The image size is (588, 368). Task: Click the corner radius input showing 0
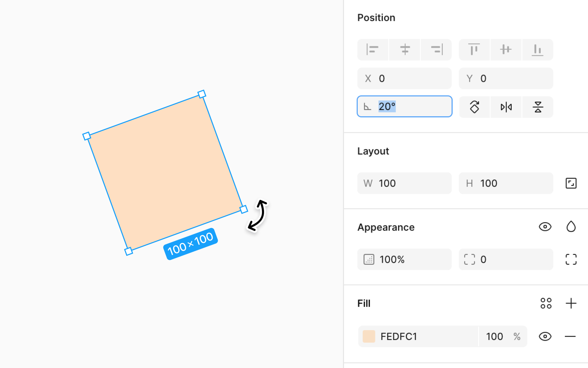pos(490,259)
